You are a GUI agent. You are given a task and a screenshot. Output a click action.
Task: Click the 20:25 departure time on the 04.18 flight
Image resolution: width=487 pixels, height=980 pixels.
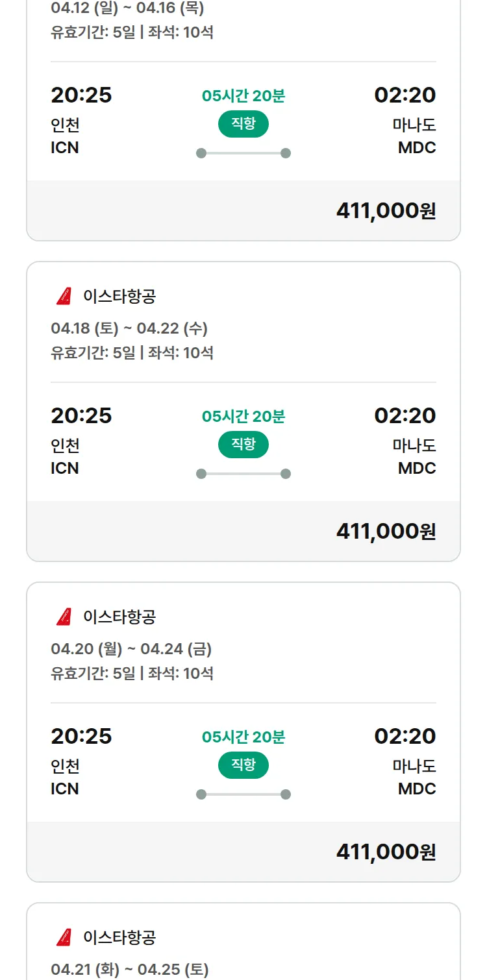(81, 415)
